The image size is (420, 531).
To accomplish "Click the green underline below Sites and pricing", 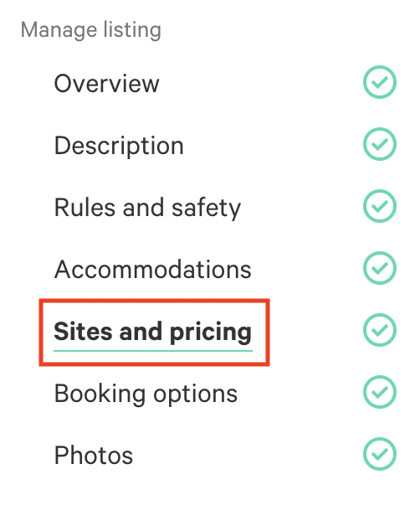I will pos(153,351).
